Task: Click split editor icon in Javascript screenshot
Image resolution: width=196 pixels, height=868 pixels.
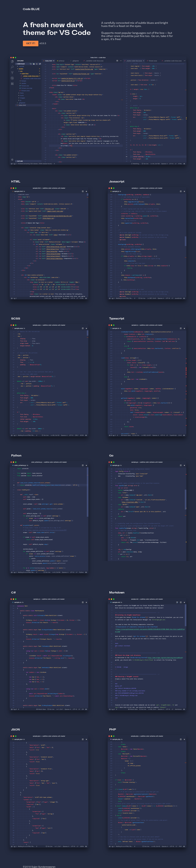Action: (x=180, y=191)
